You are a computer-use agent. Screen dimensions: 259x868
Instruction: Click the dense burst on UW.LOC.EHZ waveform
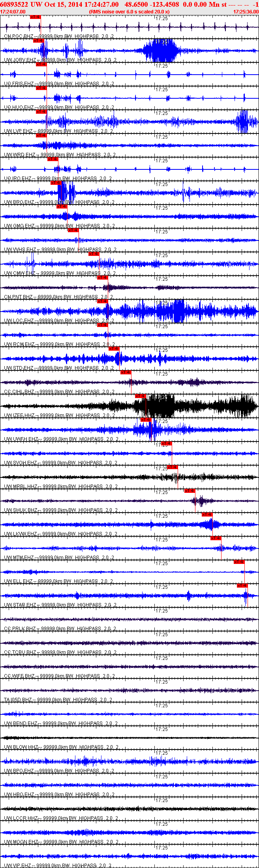[178, 311]
